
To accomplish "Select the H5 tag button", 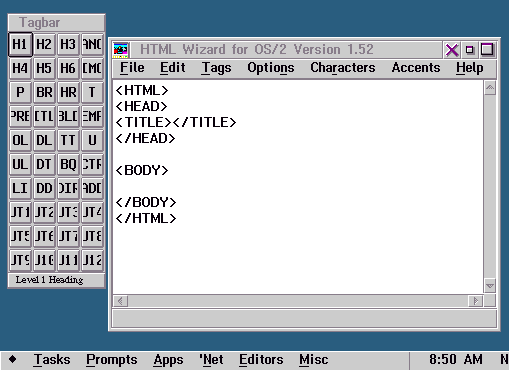I will (x=44, y=68).
